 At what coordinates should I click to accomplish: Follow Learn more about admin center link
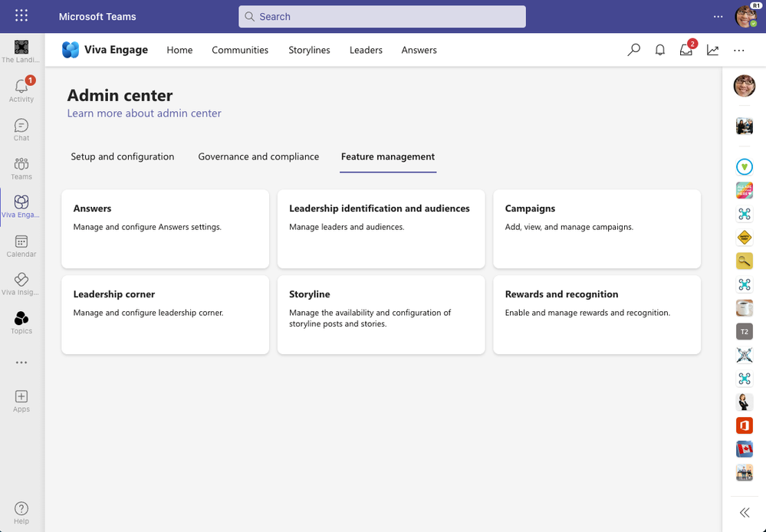[144, 113]
